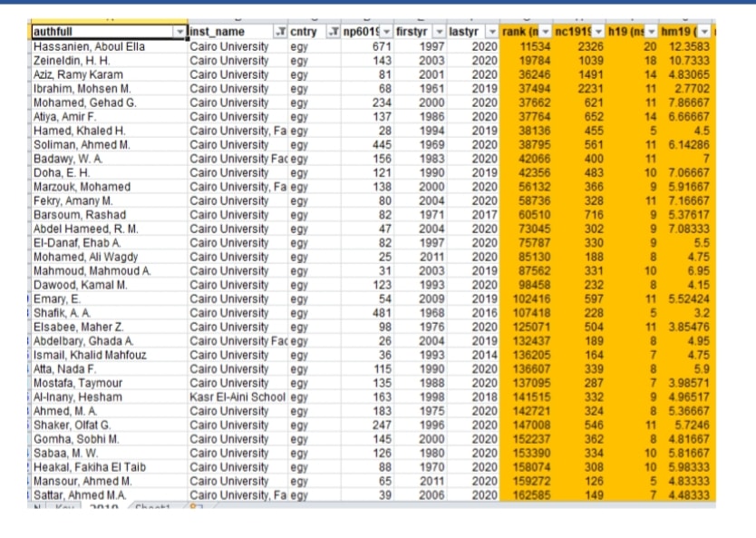Image resolution: width=756 pixels, height=538 pixels.
Task: Select institution cell 'Kasr El-Aini School'
Action: pyautogui.click(x=237, y=397)
